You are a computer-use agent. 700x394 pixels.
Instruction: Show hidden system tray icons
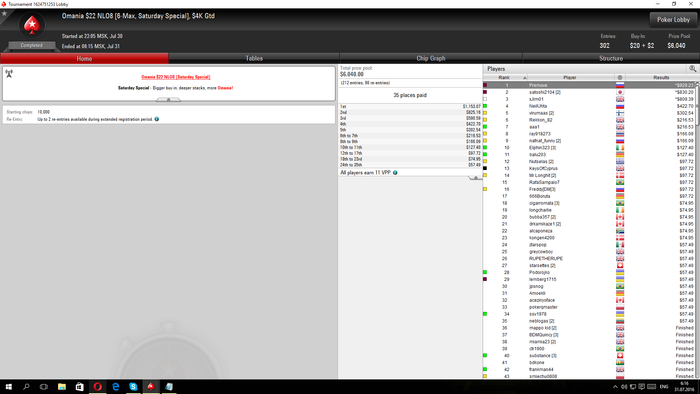tap(615, 387)
